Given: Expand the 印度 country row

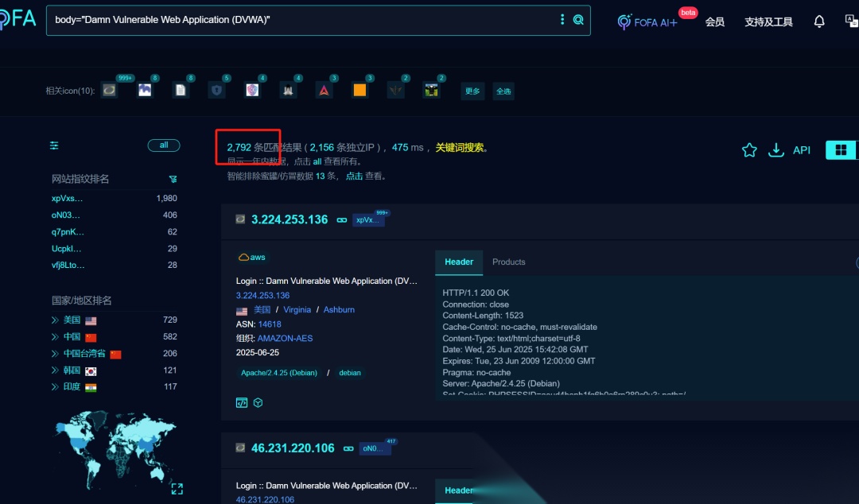Looking at the screenshot, I should coord(55,387).
